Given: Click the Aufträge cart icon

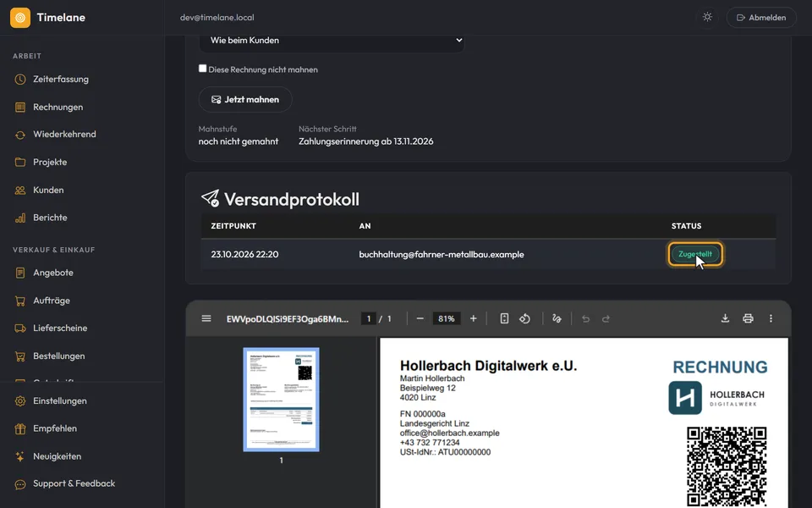Looking at the screenshot, I should point(20,301).
